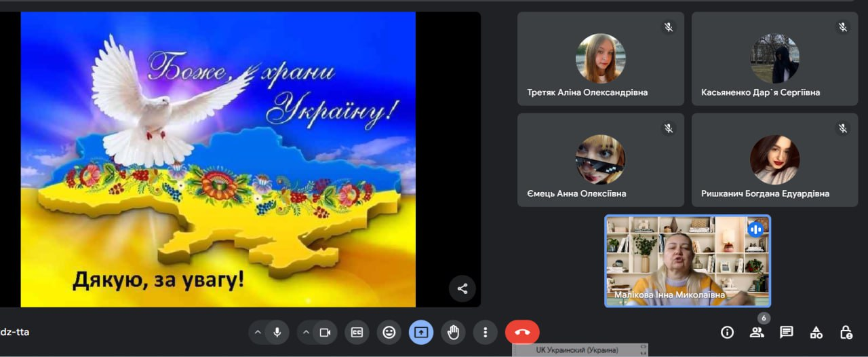The image size is (868, 357).
Task: Raise hand using the hand icon
Action: tap(453, 333)
